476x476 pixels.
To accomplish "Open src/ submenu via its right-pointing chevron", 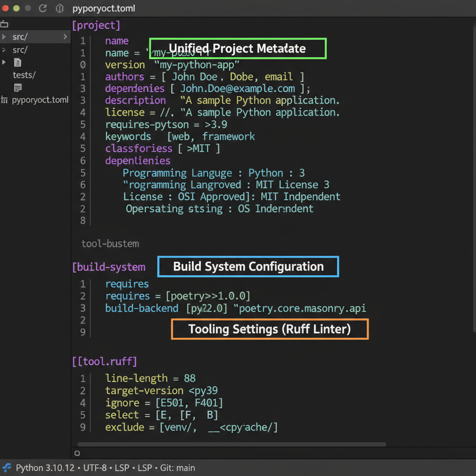I will point(66,36).
